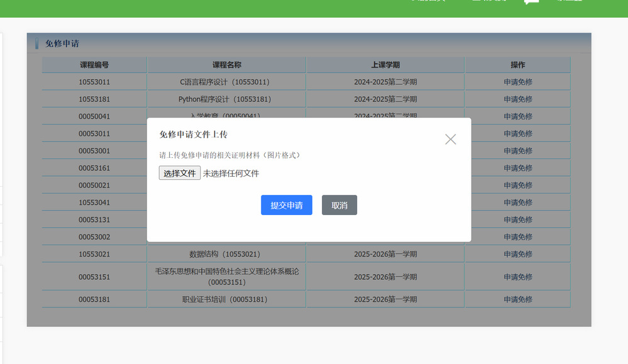The image size is (628, 364).
Task: Click 申请免修 for 数据结构 course
Action: [517, 254]
